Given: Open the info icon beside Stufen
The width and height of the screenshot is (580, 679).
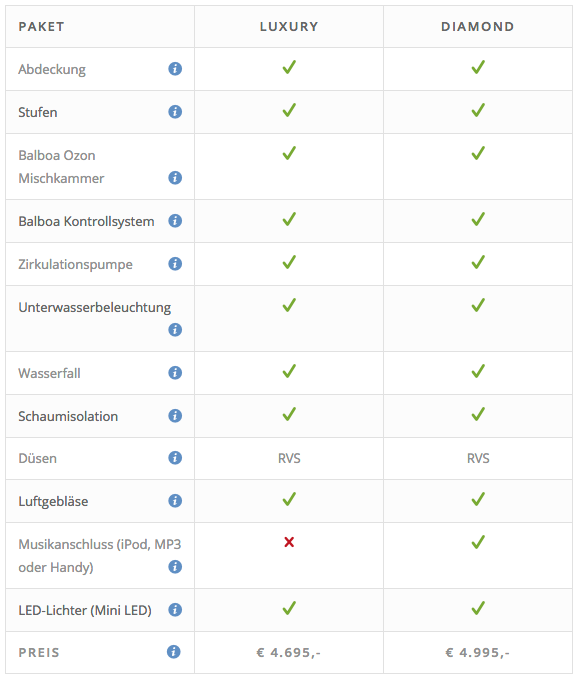Looking at the screenshot, I should pyautogui.click(x=175, y=112).
